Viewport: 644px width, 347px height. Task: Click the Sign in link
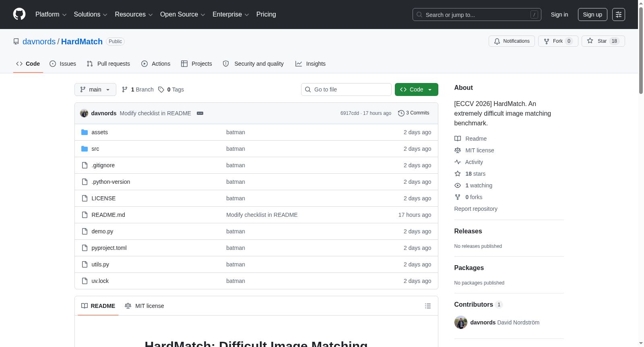(x=559, y=15)
